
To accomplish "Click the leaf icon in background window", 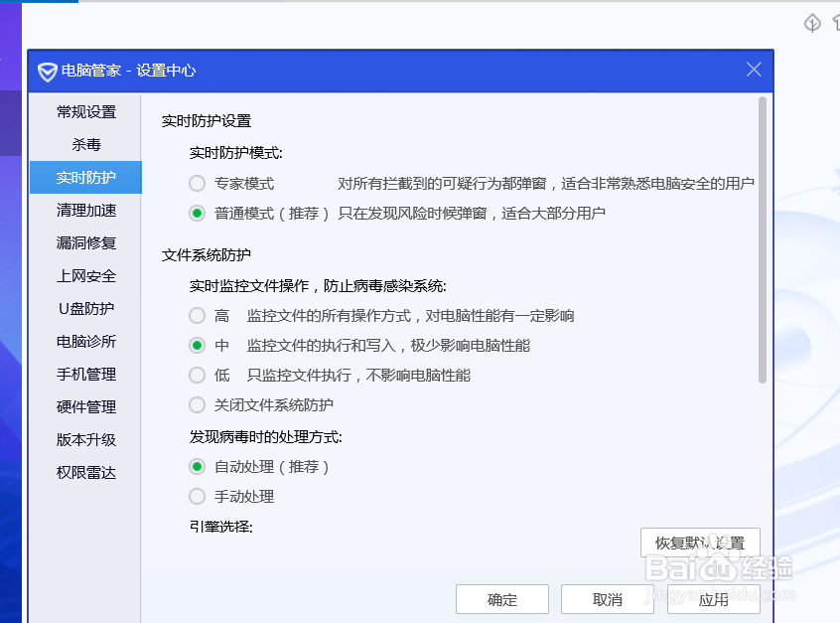I will click(x=812, y=23).
